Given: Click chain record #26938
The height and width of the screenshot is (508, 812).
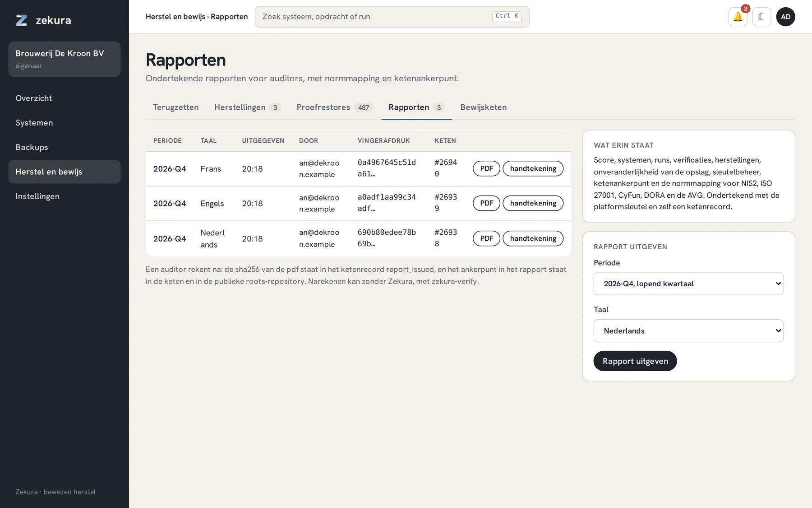Looking at the screenshot, I should [446, 238].
